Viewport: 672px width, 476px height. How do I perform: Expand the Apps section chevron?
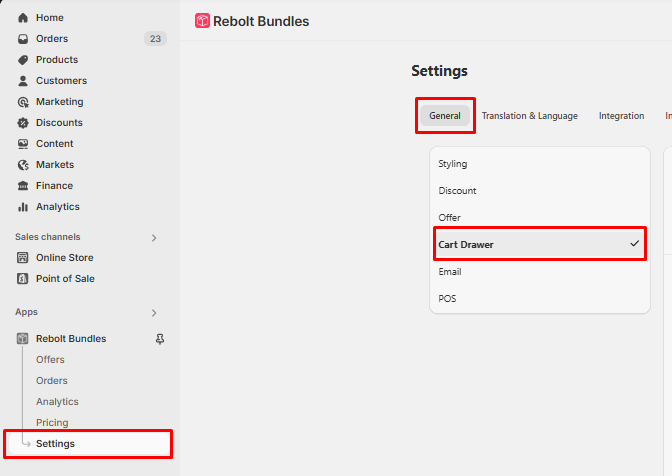click(154, 313)
